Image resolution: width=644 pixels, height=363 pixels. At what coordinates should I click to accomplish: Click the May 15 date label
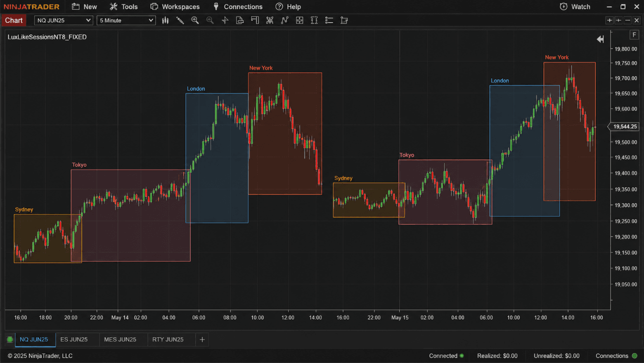[x=400, y=317]
